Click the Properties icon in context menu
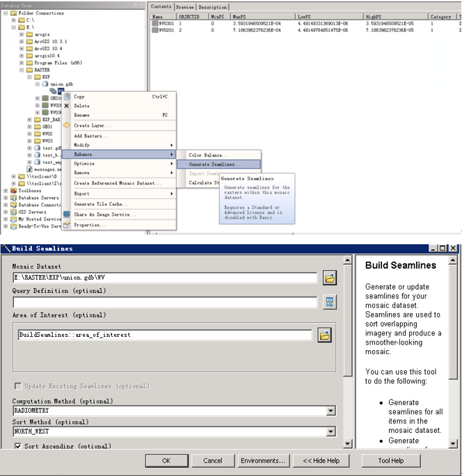Screen dimensions: 462x476 coord(67,225)
